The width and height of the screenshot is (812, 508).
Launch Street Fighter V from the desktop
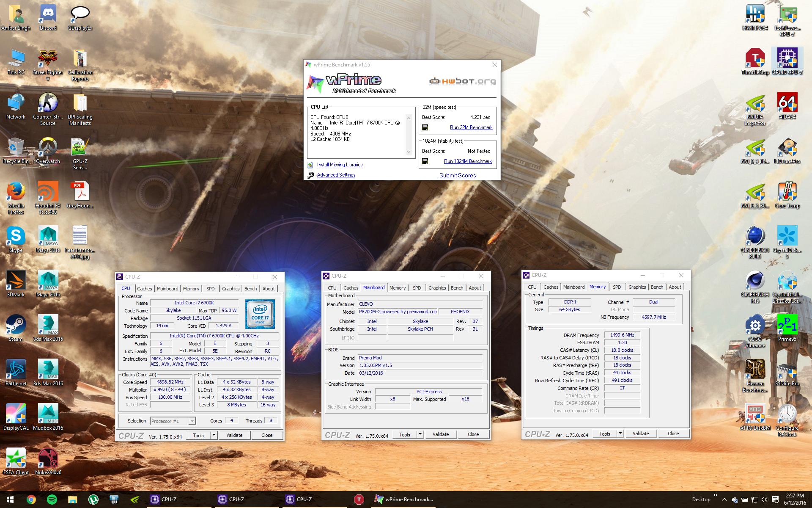coord(48,65)
